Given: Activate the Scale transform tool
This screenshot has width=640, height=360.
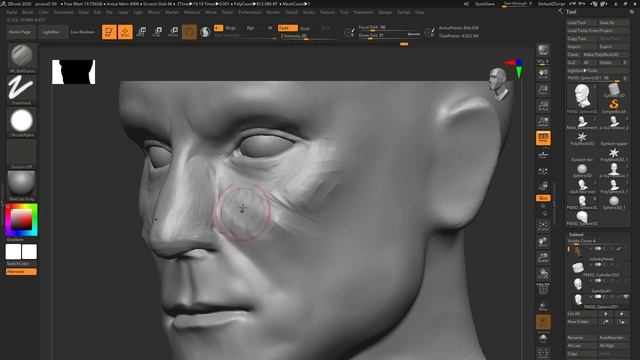Looking at the screenshot, I should click(x=158, y=32).
